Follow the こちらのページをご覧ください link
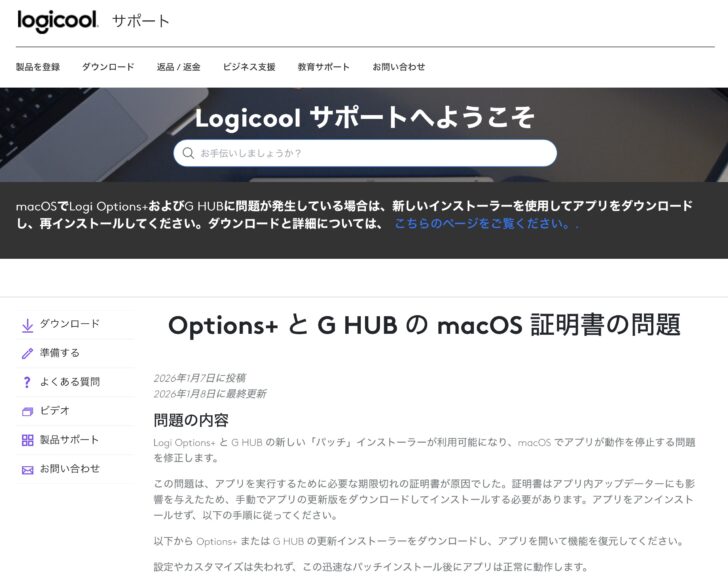The width and height of the screenshot is (728, 577). (x=482, y=224)
